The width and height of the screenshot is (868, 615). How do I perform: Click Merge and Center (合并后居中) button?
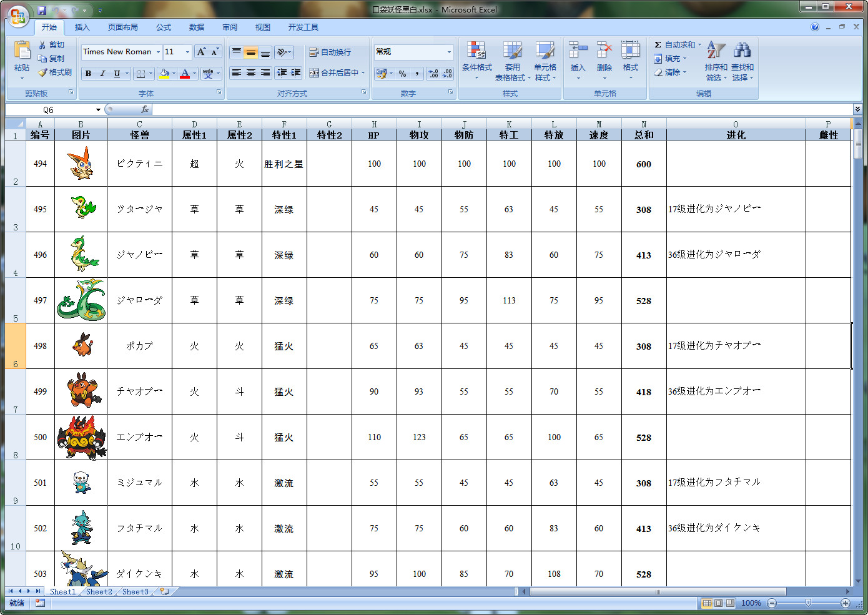[334, 72]
